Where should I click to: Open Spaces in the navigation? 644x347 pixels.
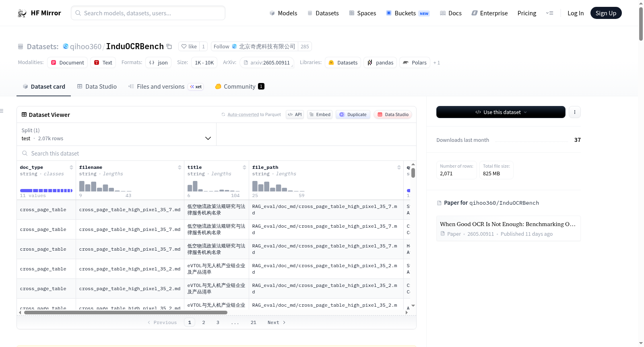tap(362, 13)
